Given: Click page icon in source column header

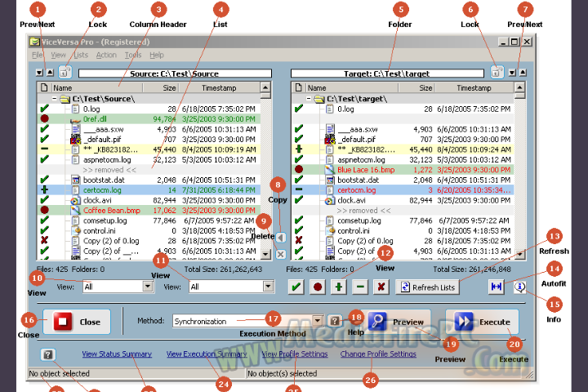Looking at the screenshot, I should click(44, 87).
